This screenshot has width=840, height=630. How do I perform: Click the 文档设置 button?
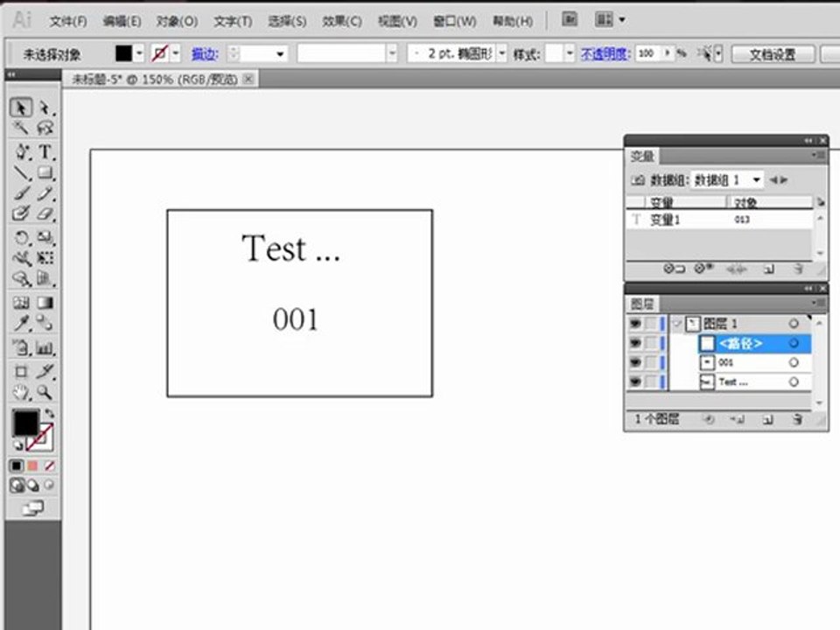click(x=773, y=54)
